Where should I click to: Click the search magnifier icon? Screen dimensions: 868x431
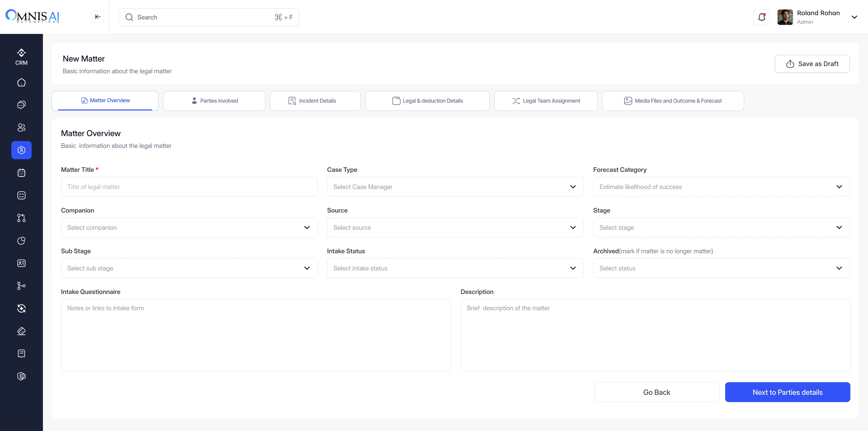[x=129, y=17]
